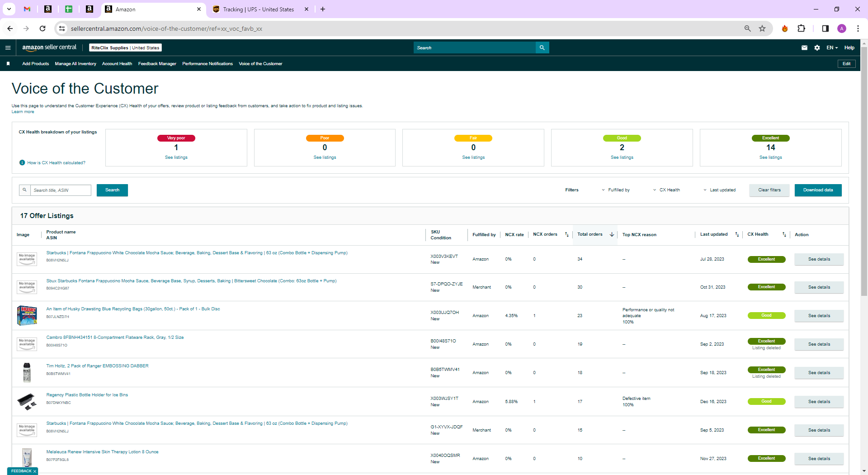Open a new browser tab
This screenshot has width=868, height=475.
[x=323, y=9]
